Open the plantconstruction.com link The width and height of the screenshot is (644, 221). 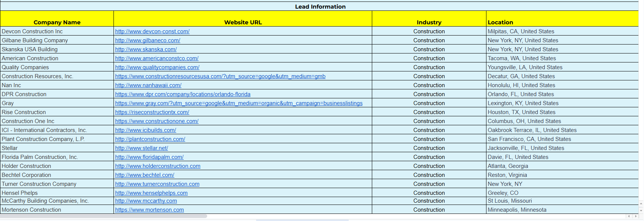tap(150, 139)
